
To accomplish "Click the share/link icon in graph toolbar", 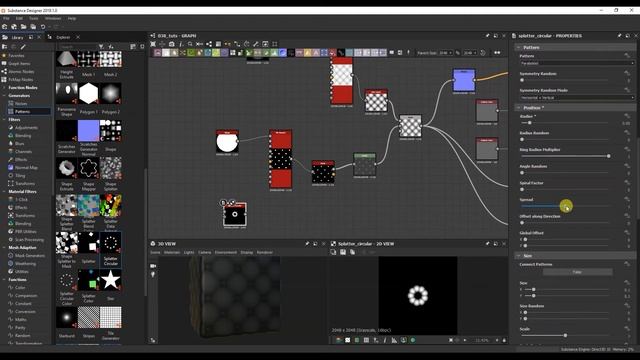I will click(209, 44).
